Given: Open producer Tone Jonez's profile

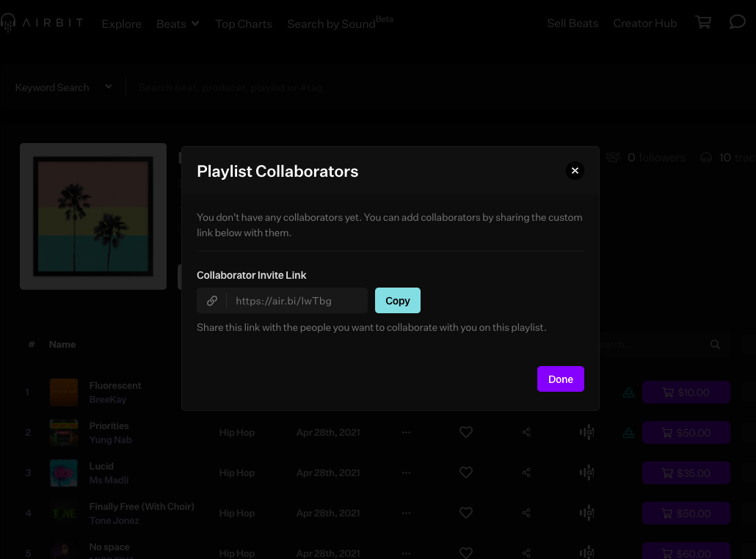Looking at the screenshot, I should 114,520.
